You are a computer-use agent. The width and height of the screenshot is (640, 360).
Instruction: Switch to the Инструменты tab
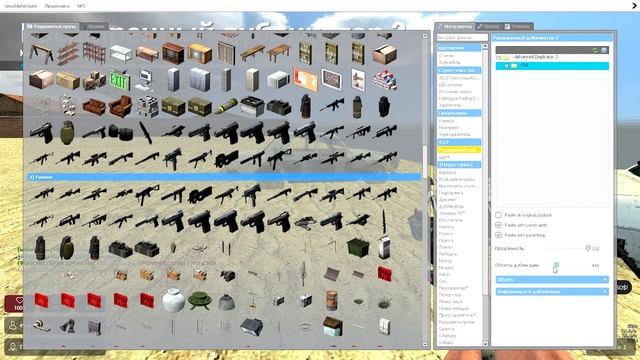point(455,27)
